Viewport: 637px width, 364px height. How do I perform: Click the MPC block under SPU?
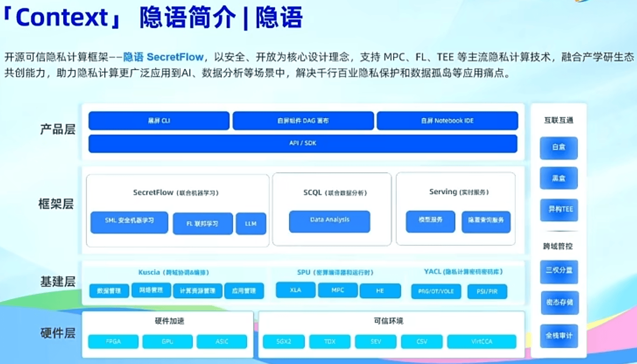(338, 290)
